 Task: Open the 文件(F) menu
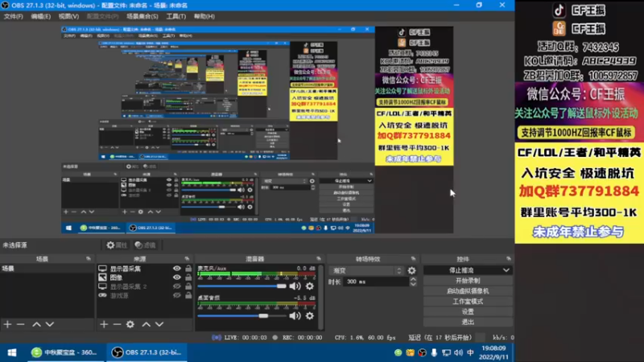pos(13,16)
